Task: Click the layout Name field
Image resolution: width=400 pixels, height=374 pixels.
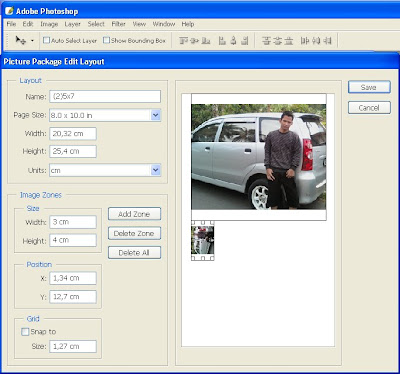Action: 105,97
